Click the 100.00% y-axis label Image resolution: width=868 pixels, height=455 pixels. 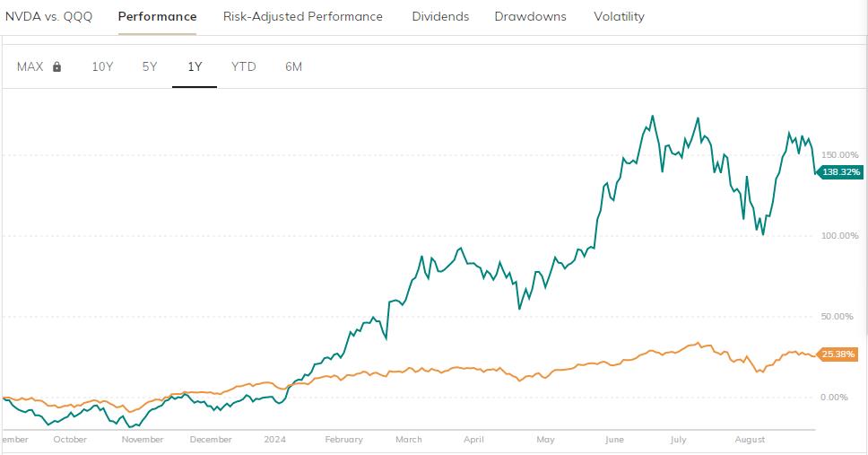coord(840,235)
